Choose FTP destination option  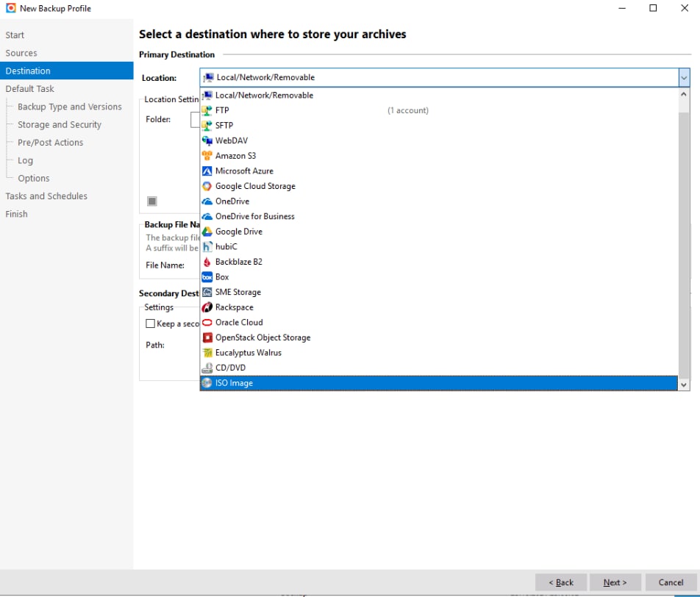coord(439,110)
